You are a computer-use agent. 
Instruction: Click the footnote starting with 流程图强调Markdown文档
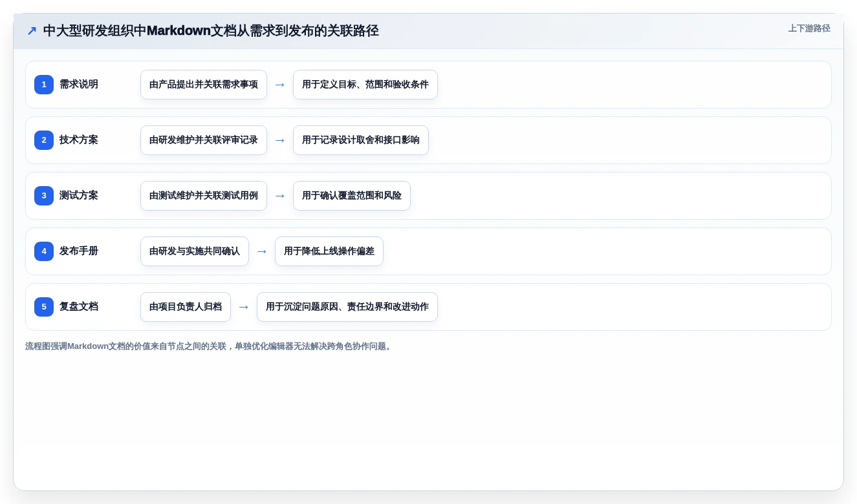(210, 346)
